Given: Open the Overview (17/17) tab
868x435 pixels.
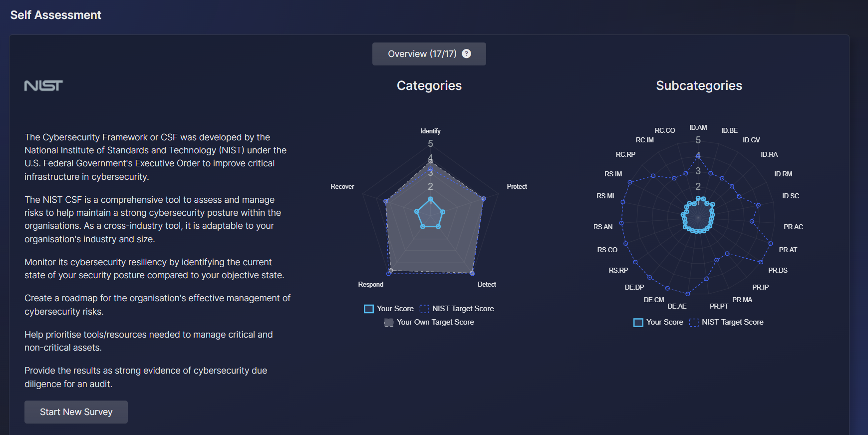Looking at the screenshot, I should tap(422, 54).
